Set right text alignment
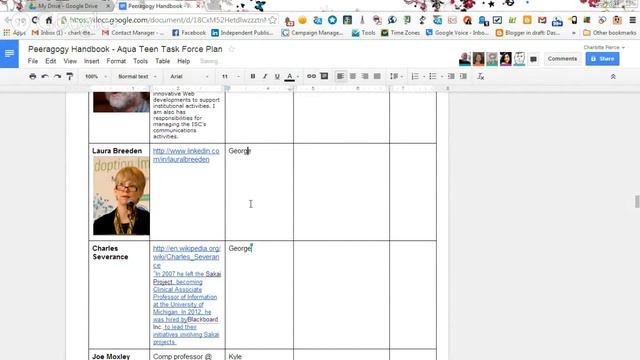This screenshot has width=640, height=360. tap(365, 76)
